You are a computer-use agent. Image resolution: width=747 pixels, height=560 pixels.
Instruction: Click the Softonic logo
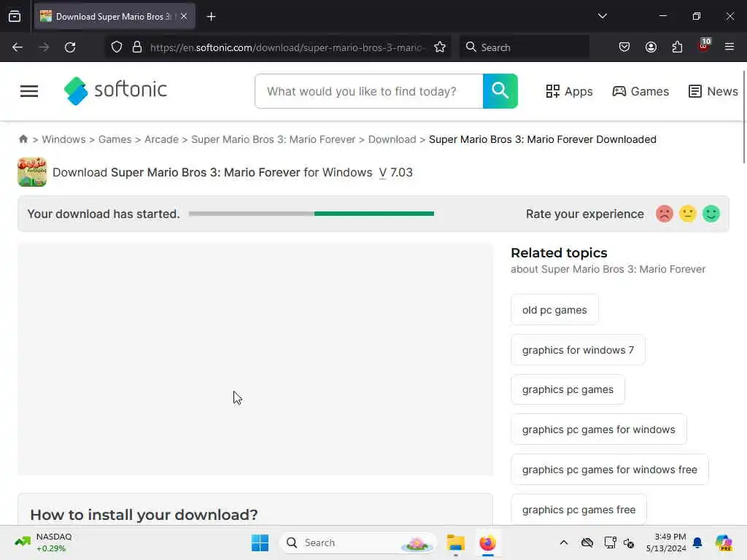[115, 90]
